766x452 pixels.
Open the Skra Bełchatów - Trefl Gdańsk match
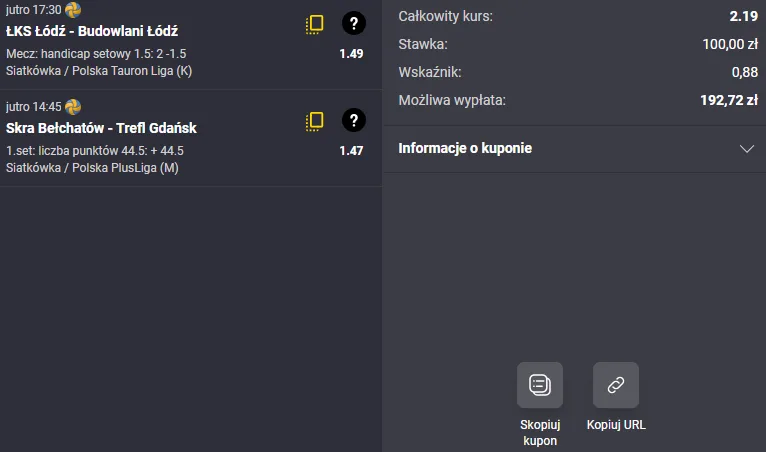(x=101, y=128)
